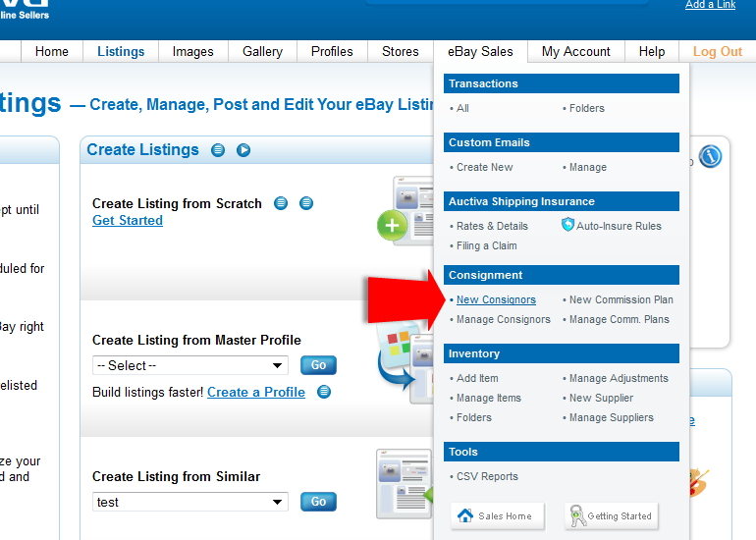Go to the Gallery tab
The height and width of the screenshot is (540, 756).
[x=262, y=52]
